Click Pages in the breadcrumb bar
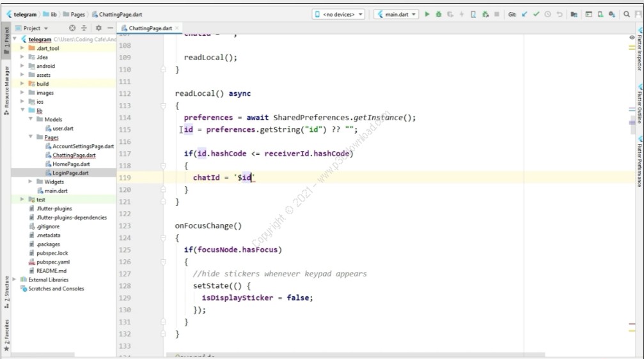Viewport: 644px width, 359px height. [74, 14]
